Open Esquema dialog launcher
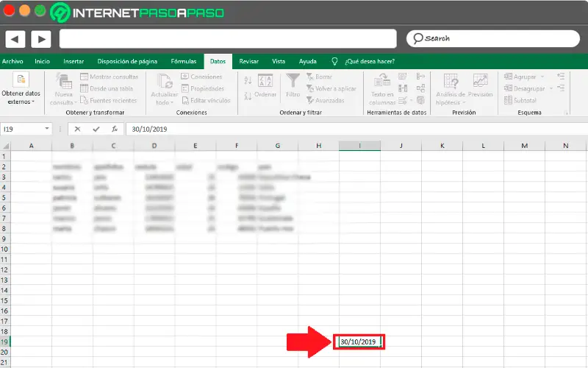This screenshot has width=588, height=368. click(566, 113)
